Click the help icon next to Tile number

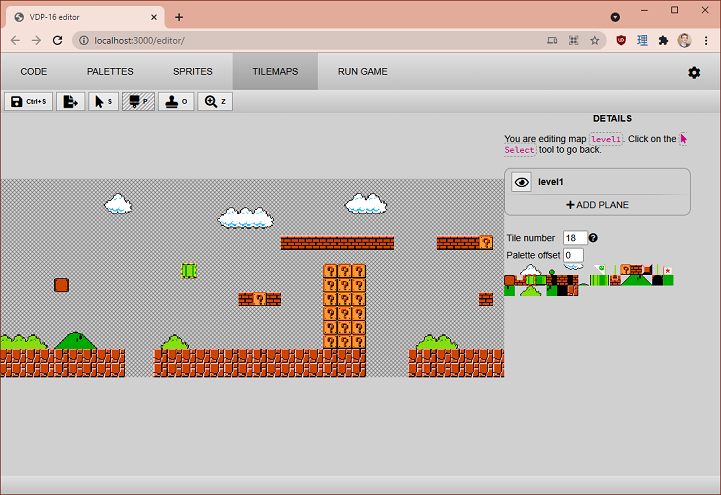[x=593, y=238]
